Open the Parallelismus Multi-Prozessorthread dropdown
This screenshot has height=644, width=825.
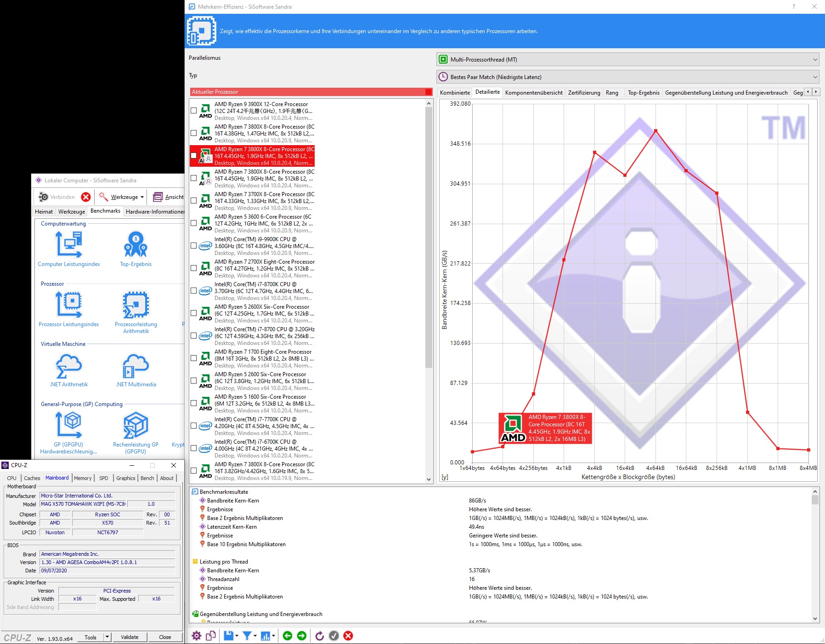(628, 59)
